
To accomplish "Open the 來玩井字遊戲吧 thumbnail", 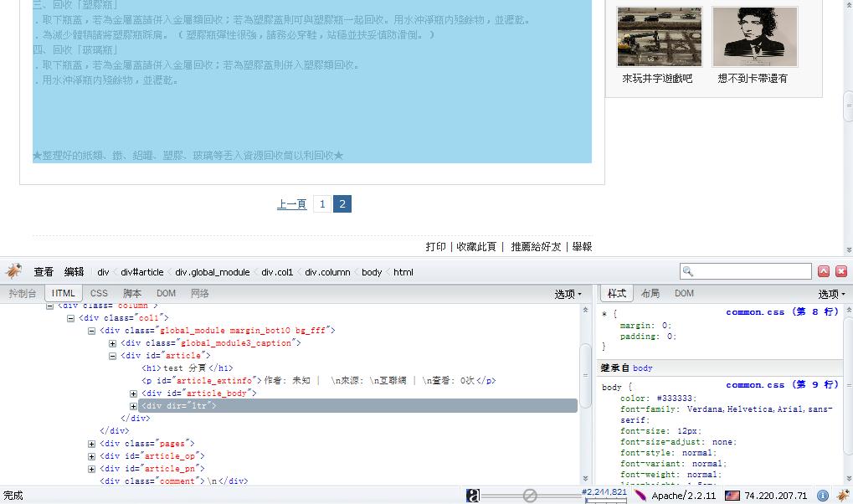I will [659, 37].
